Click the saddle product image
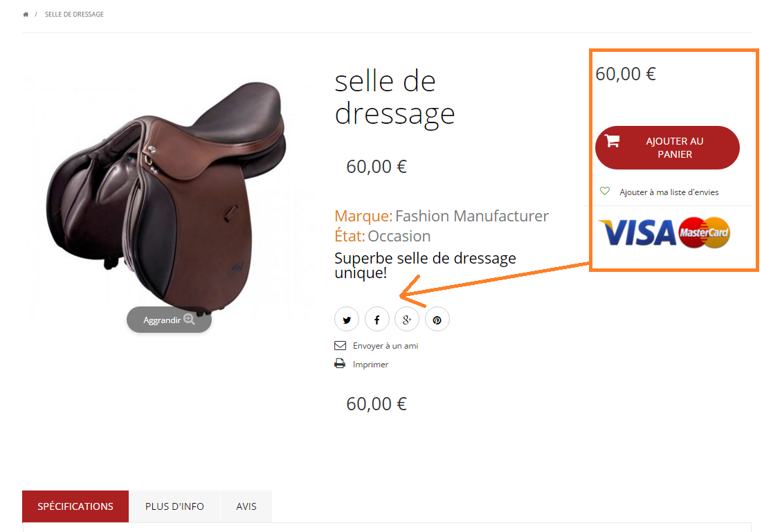This screenshot has height=532, width=762. (166, 194)
